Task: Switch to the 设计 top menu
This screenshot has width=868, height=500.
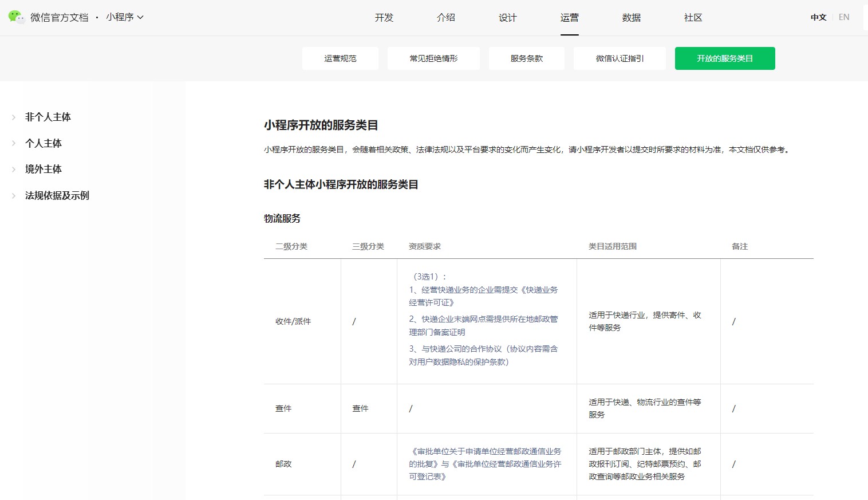Action: [x=508, y=18]
